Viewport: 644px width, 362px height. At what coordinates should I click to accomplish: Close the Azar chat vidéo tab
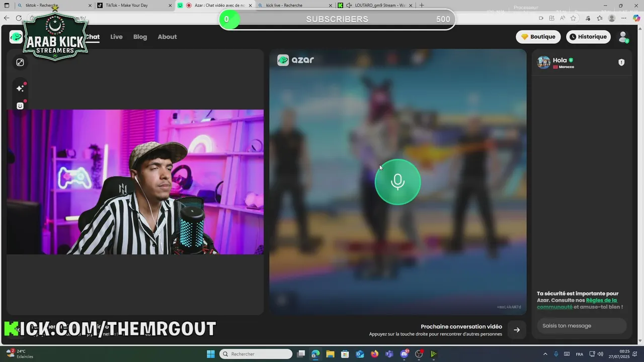[250, 6]
